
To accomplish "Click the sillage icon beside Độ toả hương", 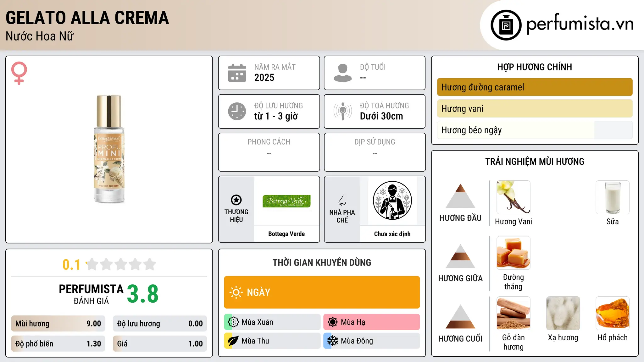I will [342, 111].
